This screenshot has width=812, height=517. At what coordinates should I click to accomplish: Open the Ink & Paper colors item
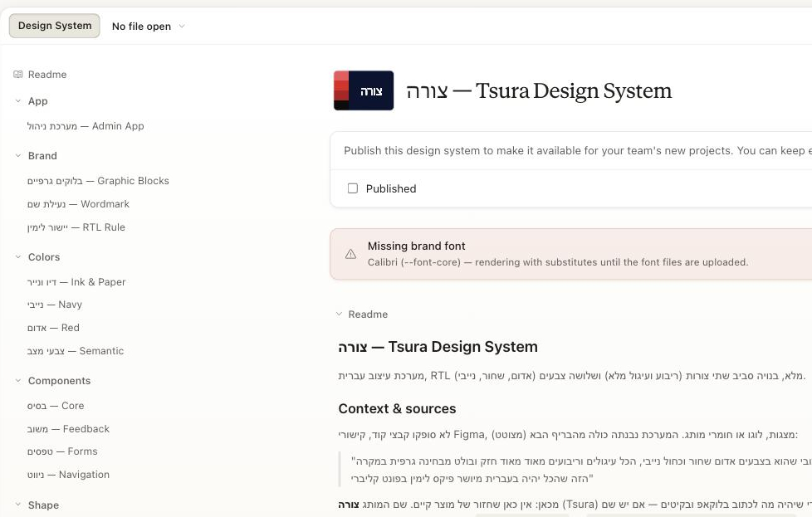click(x=76, y=282)
